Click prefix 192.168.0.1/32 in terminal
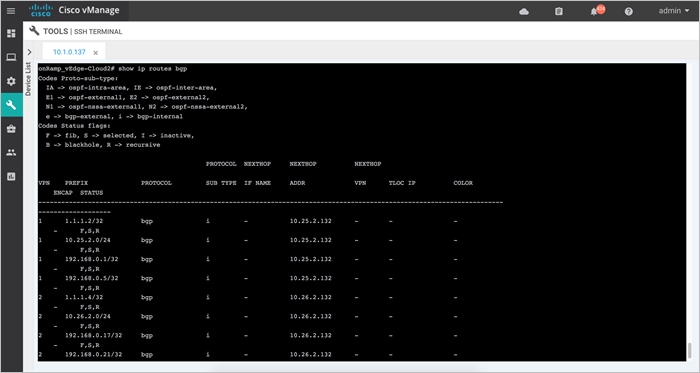Viewport: 700px width, 373px height. point(92,259)
